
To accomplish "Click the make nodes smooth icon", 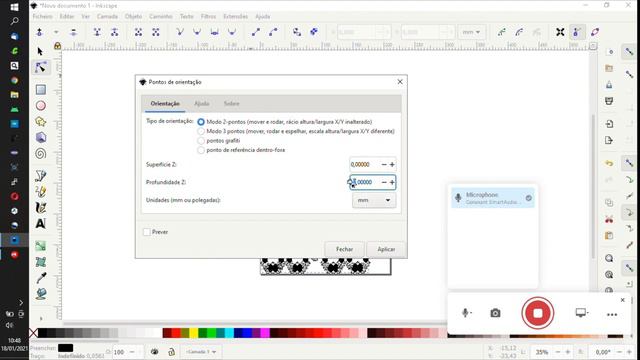I will [197, 32].
